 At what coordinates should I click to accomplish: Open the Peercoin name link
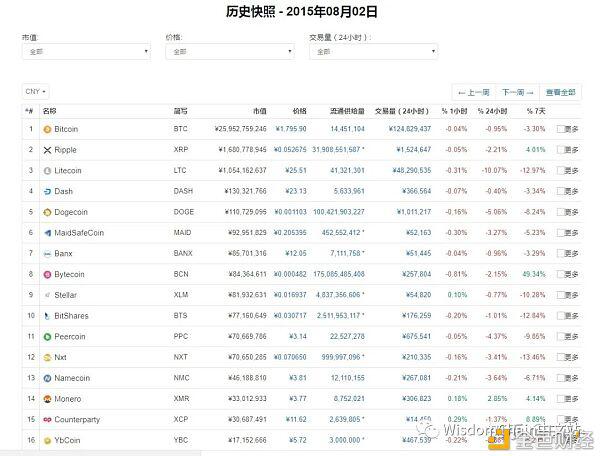coord(70,337)
